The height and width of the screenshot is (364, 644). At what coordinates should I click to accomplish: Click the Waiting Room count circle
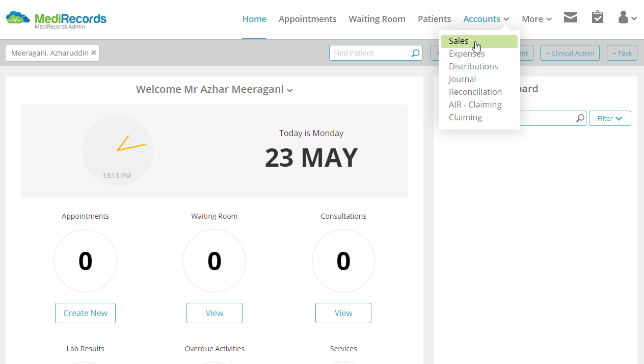214,261
